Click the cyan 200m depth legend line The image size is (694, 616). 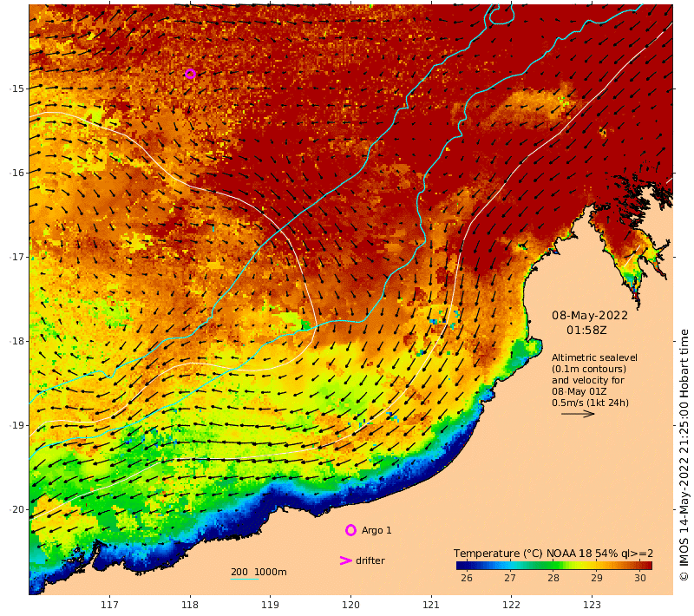245,579
